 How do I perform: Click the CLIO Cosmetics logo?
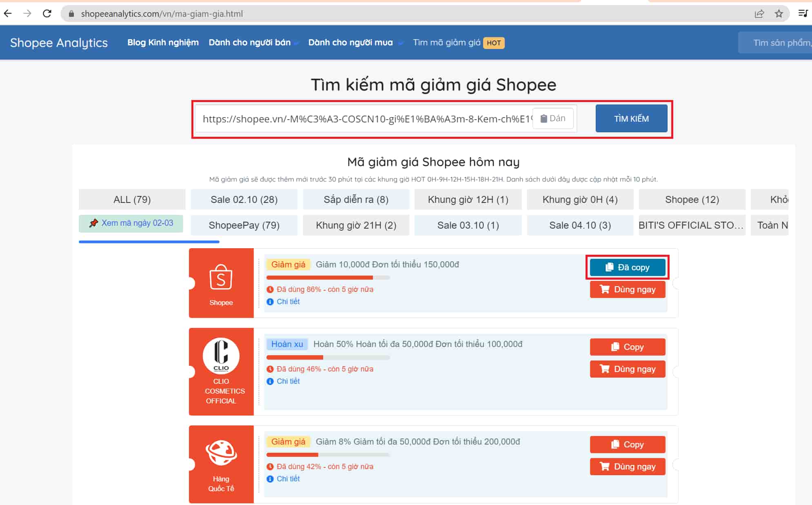[221, 356]
